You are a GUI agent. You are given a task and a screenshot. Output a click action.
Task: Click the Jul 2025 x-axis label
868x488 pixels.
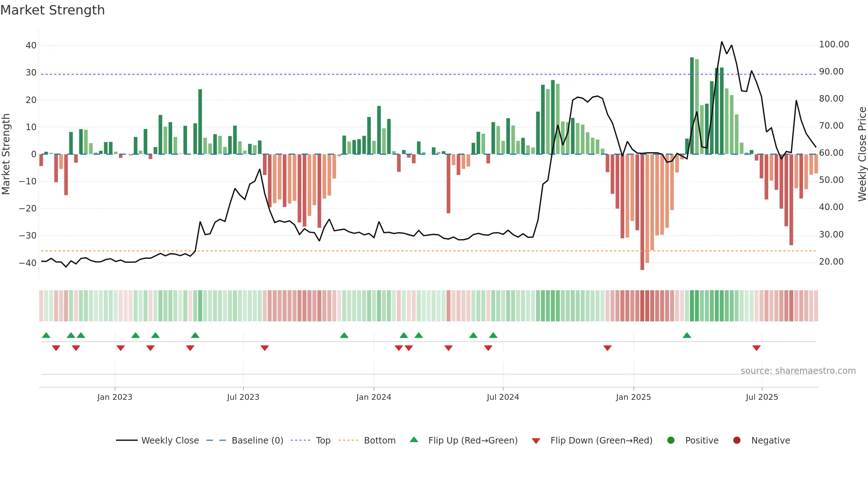pyautogui.click(x=762, y=397)
